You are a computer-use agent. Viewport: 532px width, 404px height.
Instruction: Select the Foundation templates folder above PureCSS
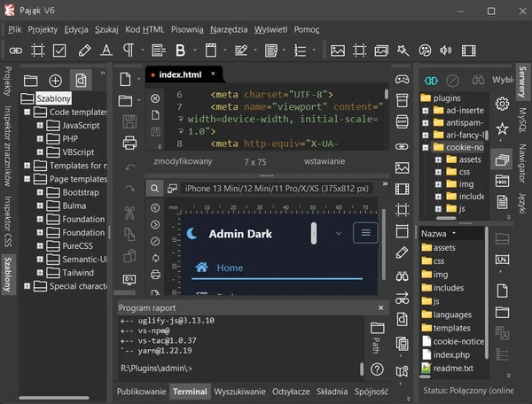[75, 232]
